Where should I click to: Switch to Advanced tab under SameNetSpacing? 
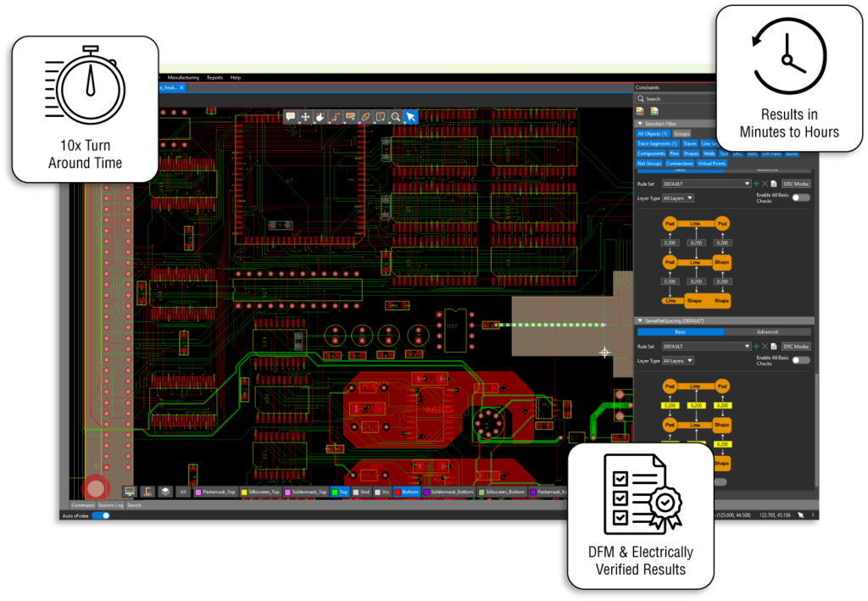click(767, 332)
